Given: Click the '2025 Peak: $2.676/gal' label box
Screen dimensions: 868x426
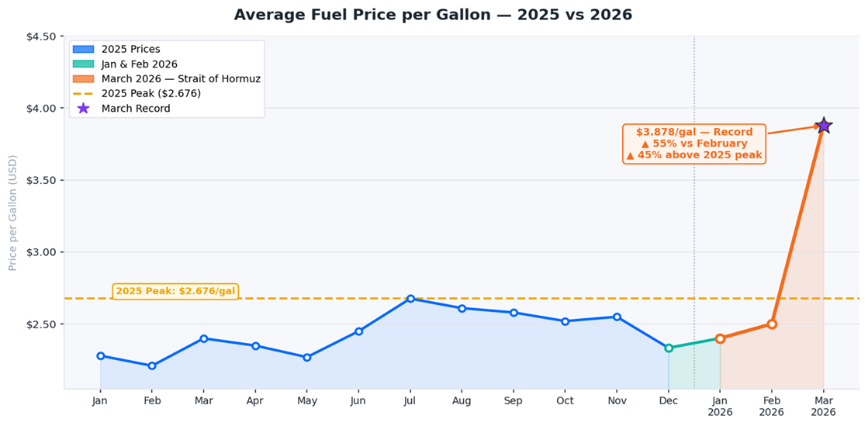Looking at the screenshot, I should coord(175,291).
